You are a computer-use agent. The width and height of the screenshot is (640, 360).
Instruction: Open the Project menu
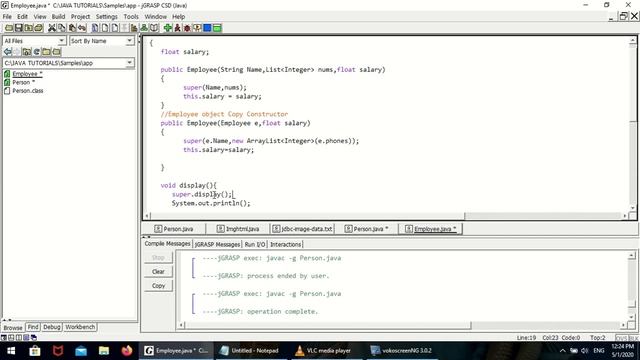(80, 17)
